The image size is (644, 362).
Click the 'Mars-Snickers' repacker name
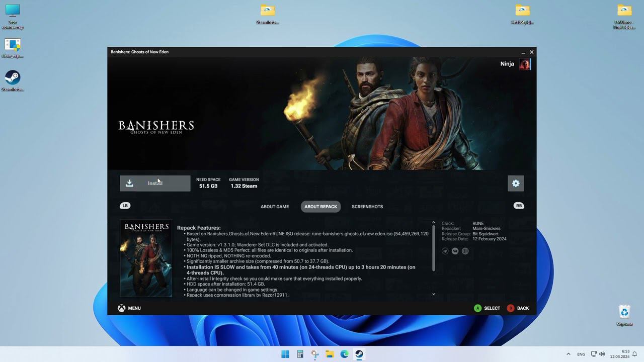tap(487, 229)
